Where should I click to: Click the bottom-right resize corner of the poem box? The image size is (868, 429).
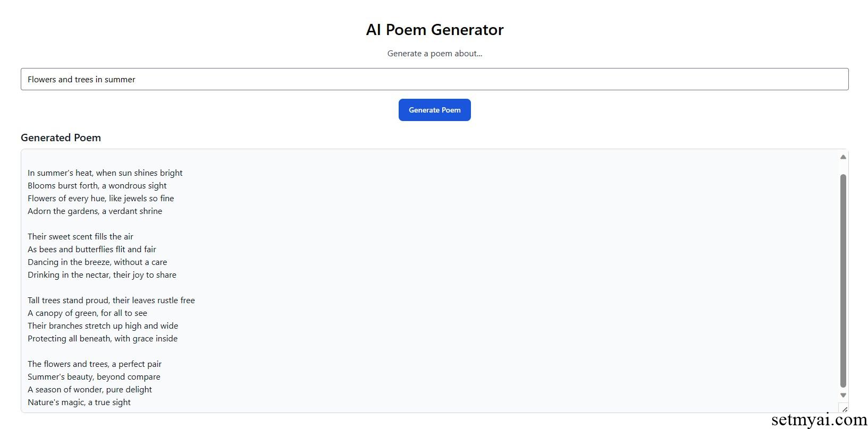coord(844,408)
